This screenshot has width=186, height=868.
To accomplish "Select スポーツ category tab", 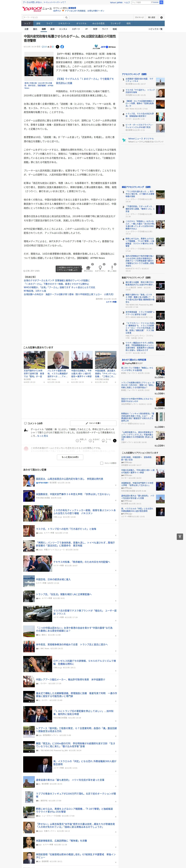I will point(76,29).
